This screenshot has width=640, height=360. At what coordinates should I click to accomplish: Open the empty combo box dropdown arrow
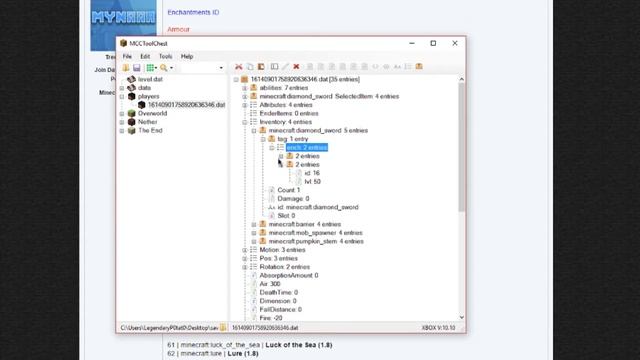point(221,68)
